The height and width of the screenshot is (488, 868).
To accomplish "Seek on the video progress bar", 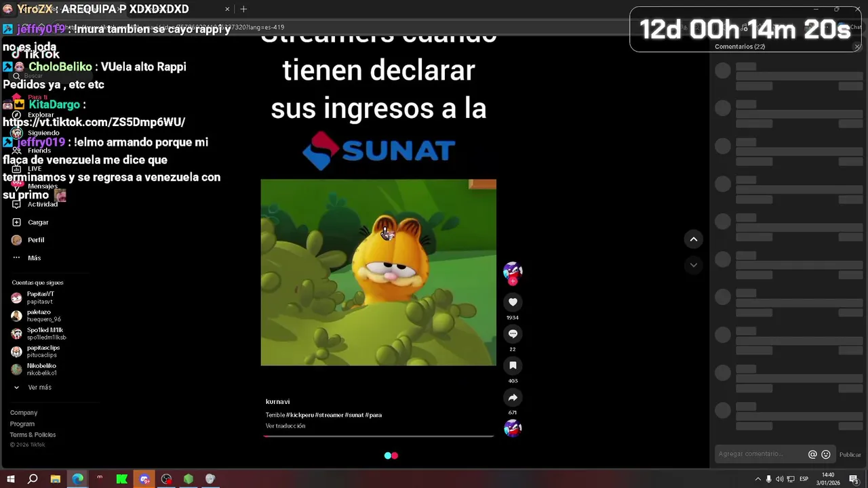I will 378,436.
